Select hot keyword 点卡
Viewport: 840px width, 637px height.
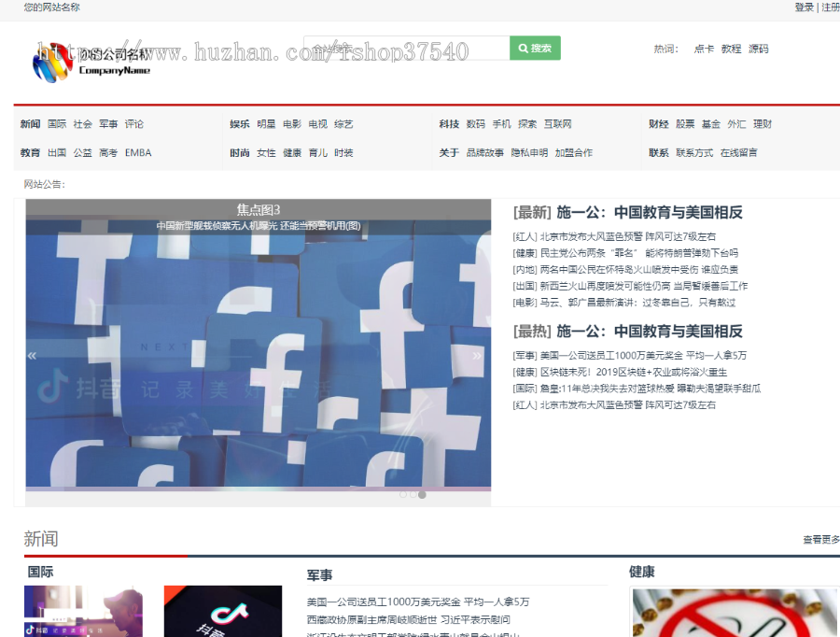tap(704, 49)
